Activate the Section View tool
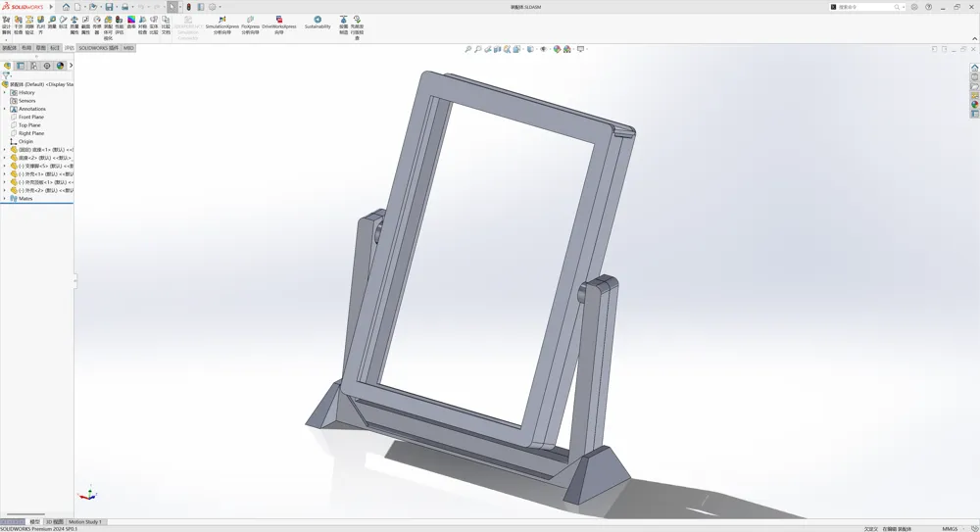 click(x=498, y=49)
